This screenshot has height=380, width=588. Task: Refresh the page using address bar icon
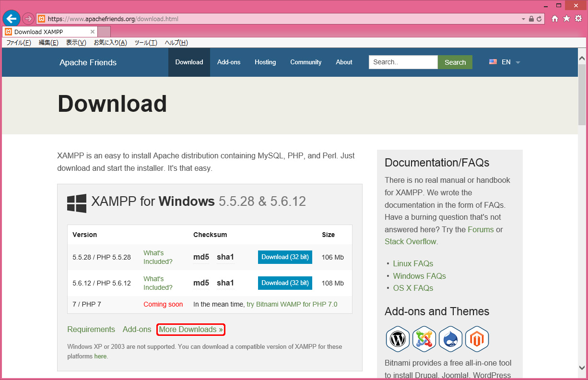[540, 19]
